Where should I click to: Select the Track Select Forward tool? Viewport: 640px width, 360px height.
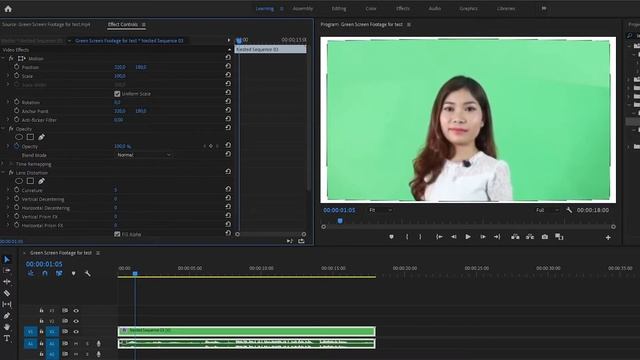(7, 271)
